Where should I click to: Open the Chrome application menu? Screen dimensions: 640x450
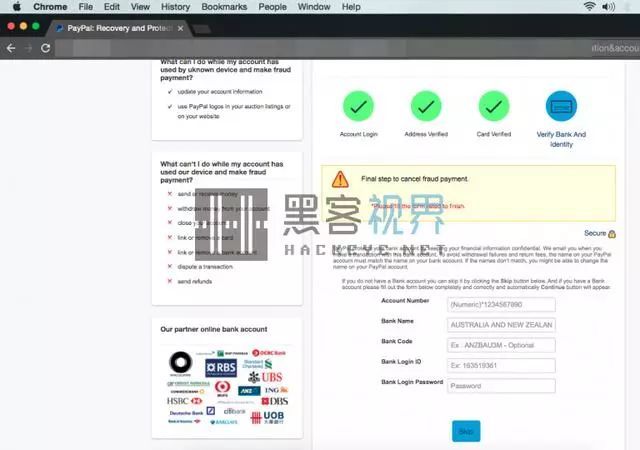(x=50, y=7)
